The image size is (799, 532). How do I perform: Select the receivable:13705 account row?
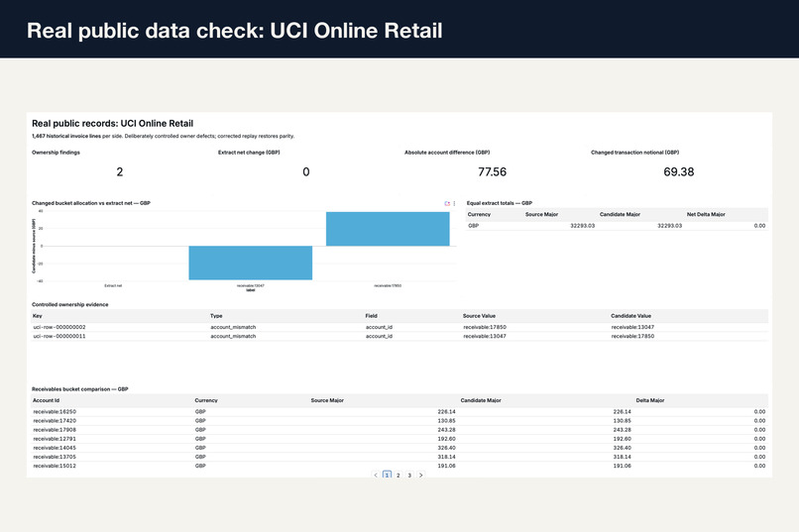coord(399,457)
